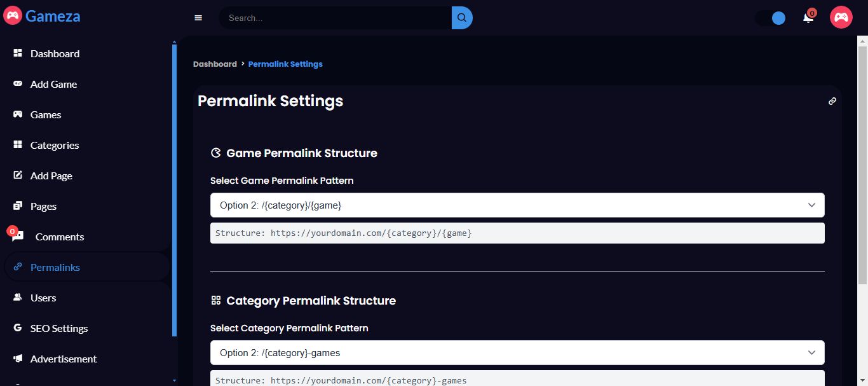Open the notifications bell icon
Image resolution: width=868 pixels, height=386 pixels.
click(x=808, y=18)
